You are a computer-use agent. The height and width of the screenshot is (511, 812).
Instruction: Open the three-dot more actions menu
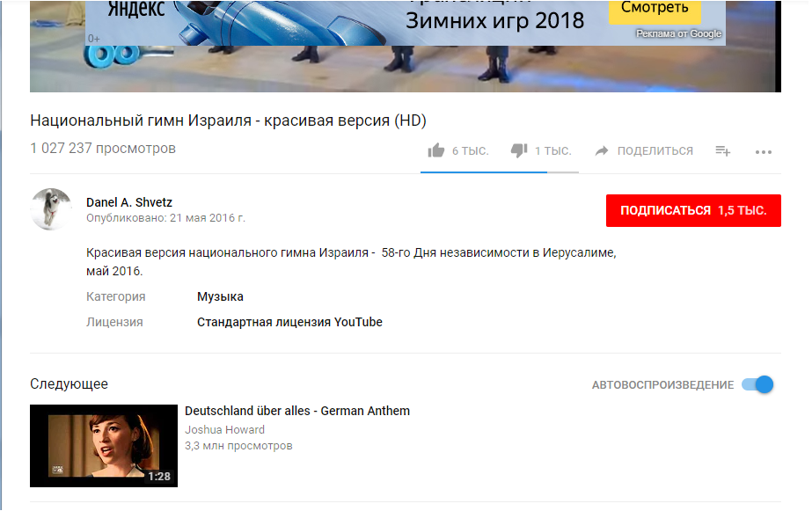(764, 152)
